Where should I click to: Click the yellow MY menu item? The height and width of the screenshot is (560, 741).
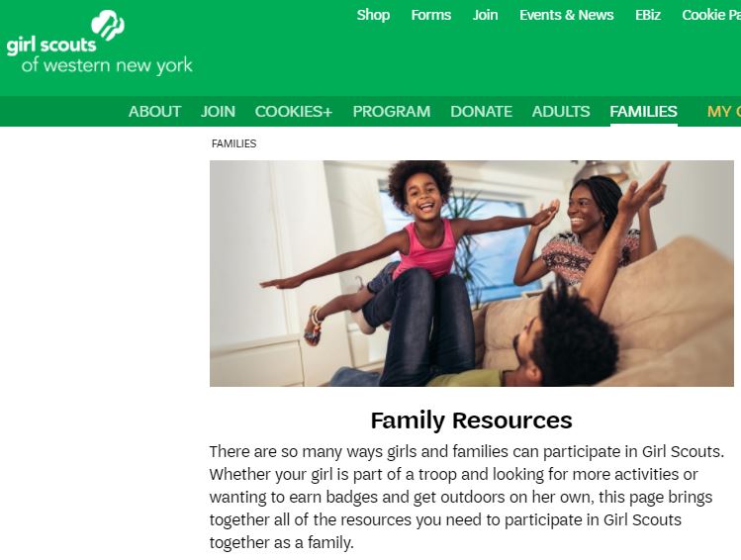click(723, 112)
